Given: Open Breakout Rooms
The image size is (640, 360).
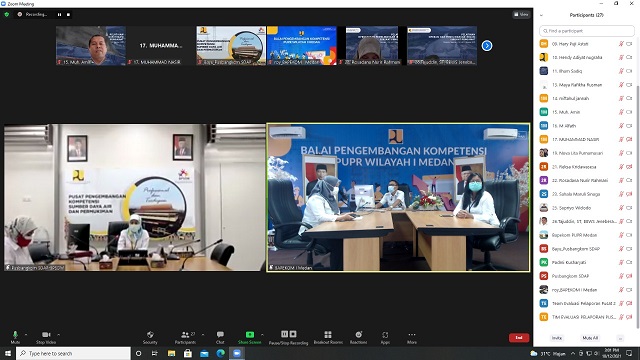Looking at the screenshot, I should tap(328, 337).
